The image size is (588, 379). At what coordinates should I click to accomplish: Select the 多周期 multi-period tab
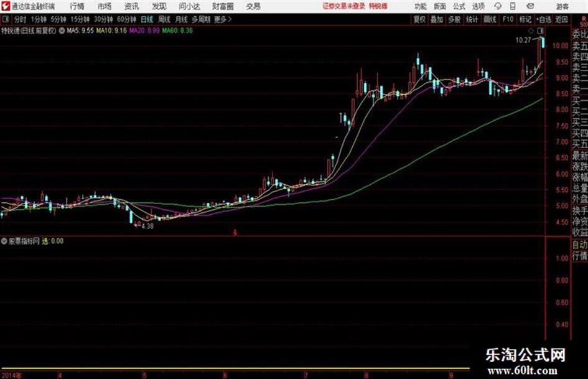201,19
